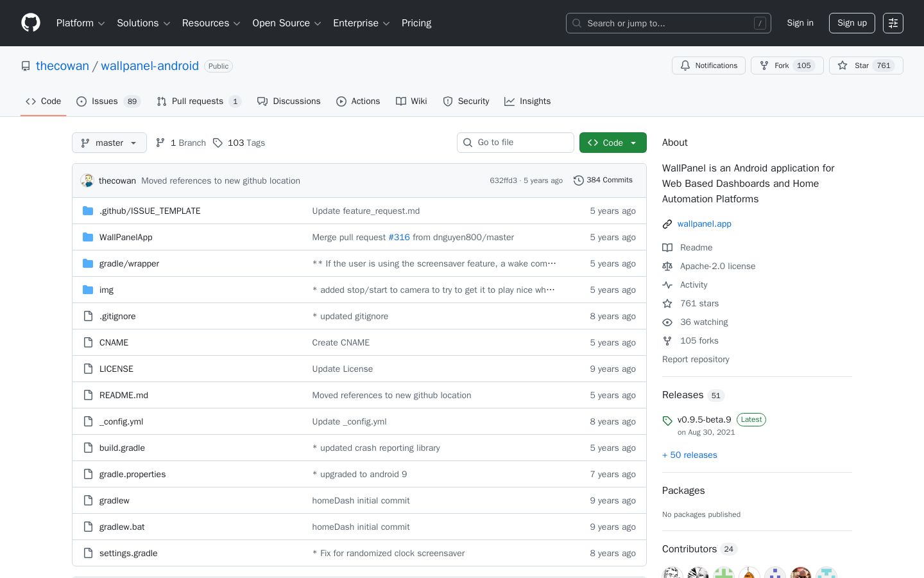This screenshot has height=578, width=924.
Task: Click the branch icon beside 1 Branch
Action: (x=160, y=143)
